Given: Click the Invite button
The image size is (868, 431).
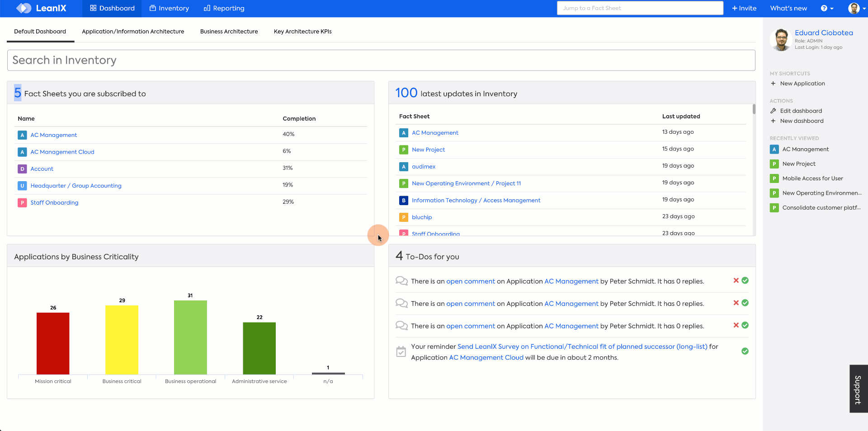Looking at the screenshot, I should 744,8.
